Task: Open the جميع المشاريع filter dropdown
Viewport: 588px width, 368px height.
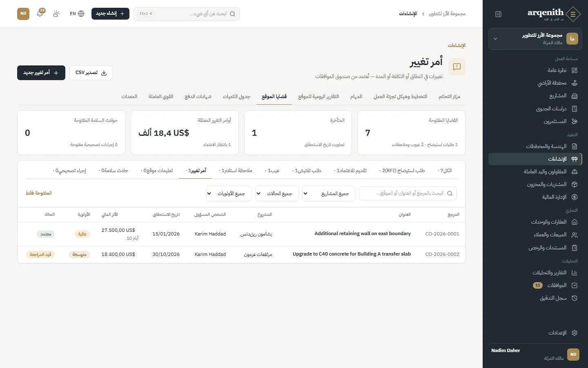Action: [329, 193]
